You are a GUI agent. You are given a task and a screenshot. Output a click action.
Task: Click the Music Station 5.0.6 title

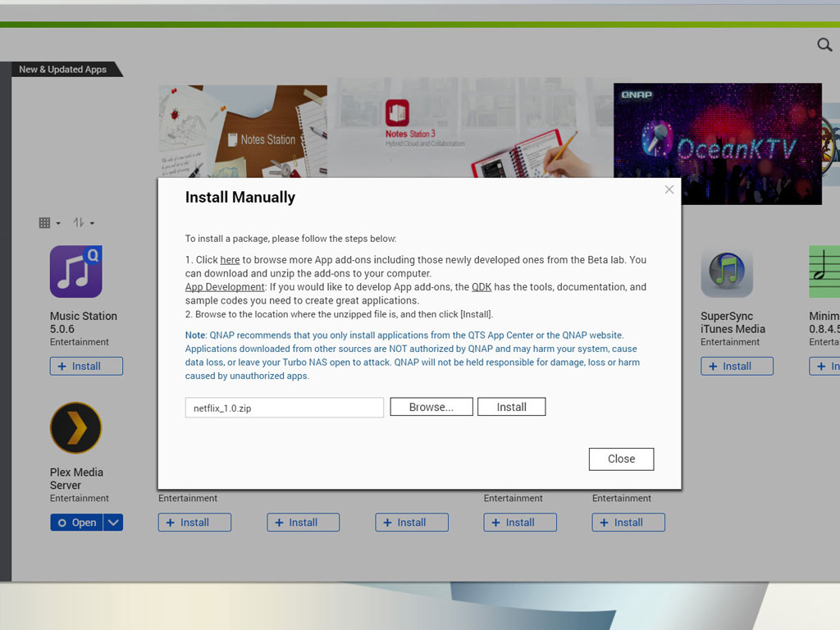(84, 322)
